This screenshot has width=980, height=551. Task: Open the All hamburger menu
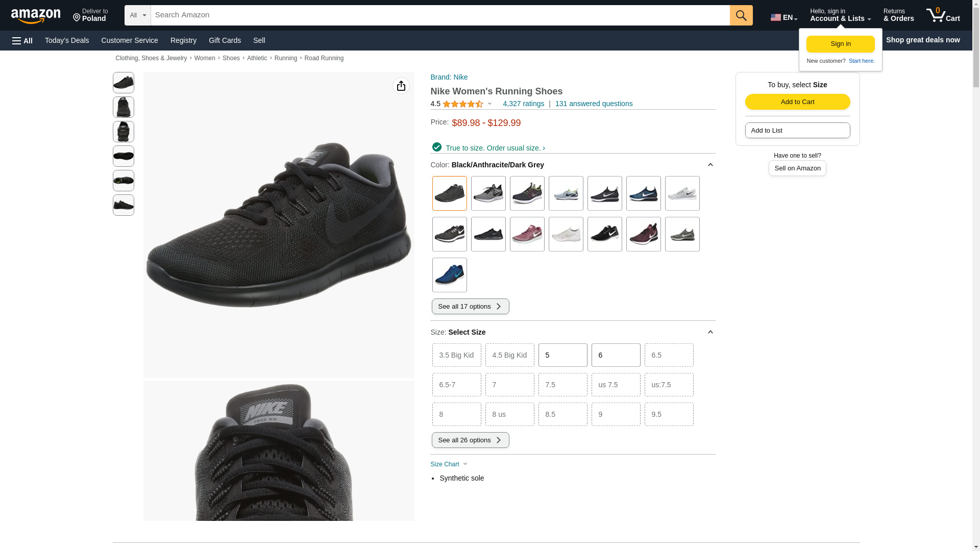[x=22, y=40]
